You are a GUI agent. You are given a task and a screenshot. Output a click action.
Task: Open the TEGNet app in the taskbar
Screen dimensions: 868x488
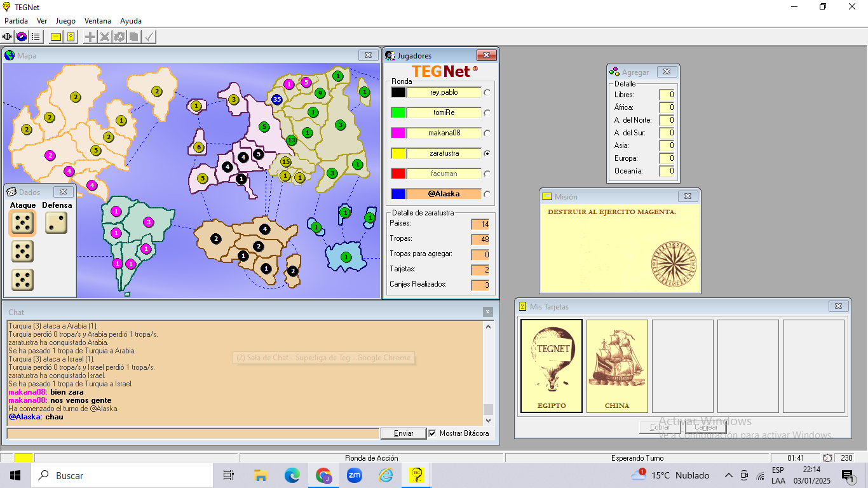[417, 475]
